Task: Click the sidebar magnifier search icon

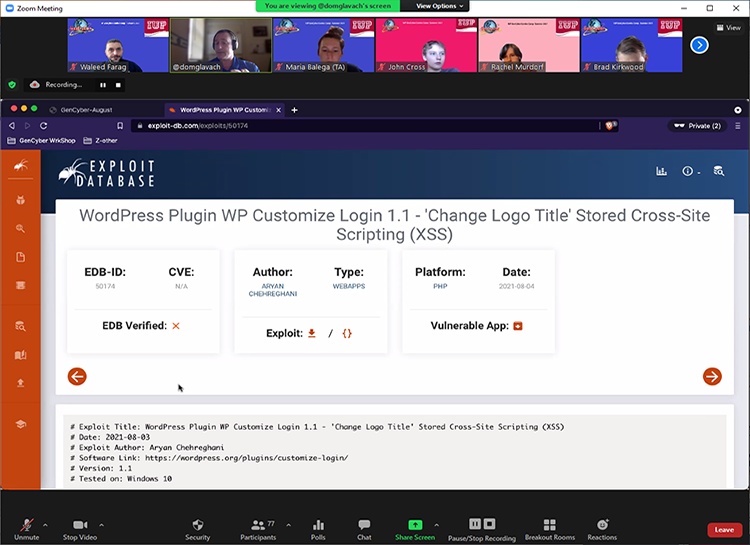Action: [21, 228]
